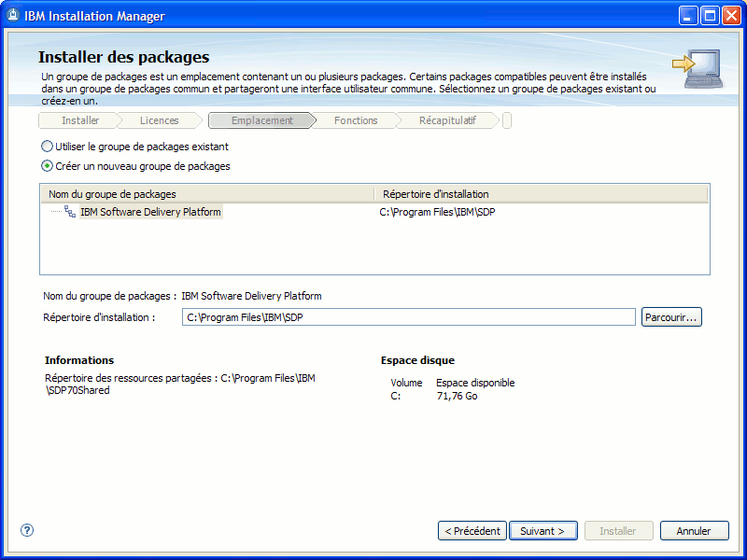The width and height of the screenshot is (747, 560).
Task: Go to the Installer wizard step
Action: [80, 120]
